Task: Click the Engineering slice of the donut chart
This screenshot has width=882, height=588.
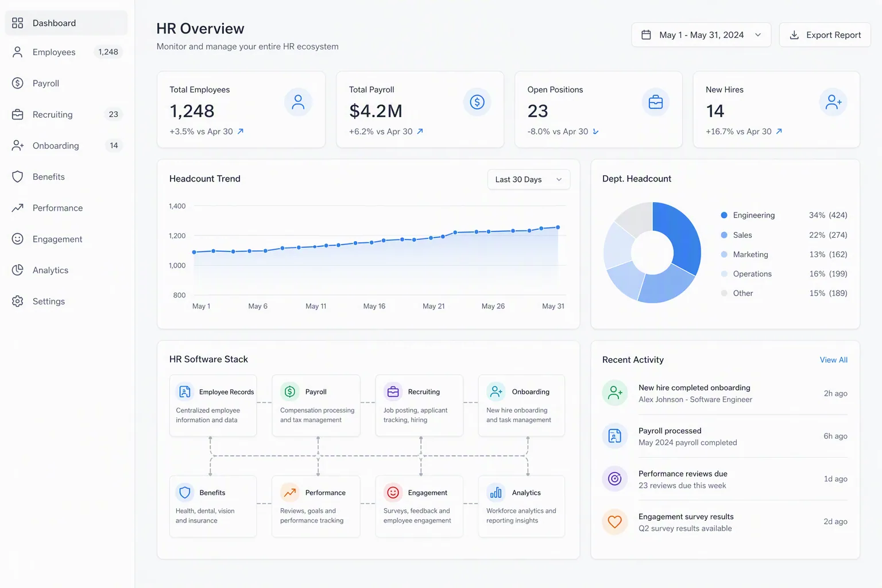Action: click(684, 237)
